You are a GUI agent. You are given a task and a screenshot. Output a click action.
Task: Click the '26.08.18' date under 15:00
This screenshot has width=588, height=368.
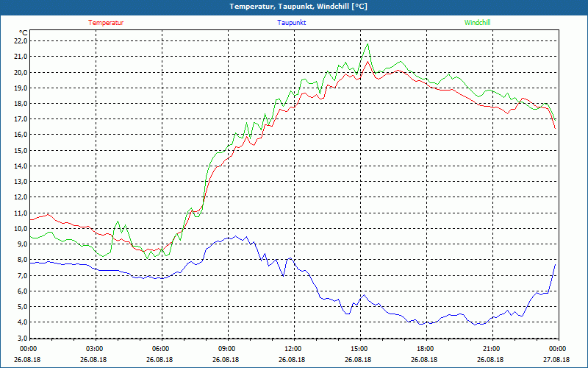point(359,359)
